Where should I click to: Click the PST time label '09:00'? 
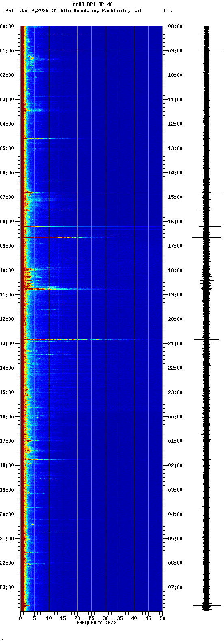pyautogui.click(x=7, y=246)
